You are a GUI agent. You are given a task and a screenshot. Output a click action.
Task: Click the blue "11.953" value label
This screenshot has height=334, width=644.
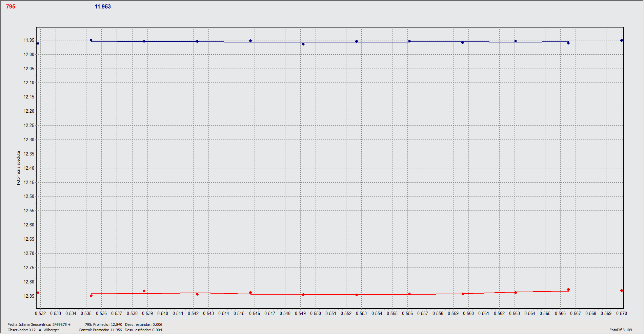click(103, 6)
